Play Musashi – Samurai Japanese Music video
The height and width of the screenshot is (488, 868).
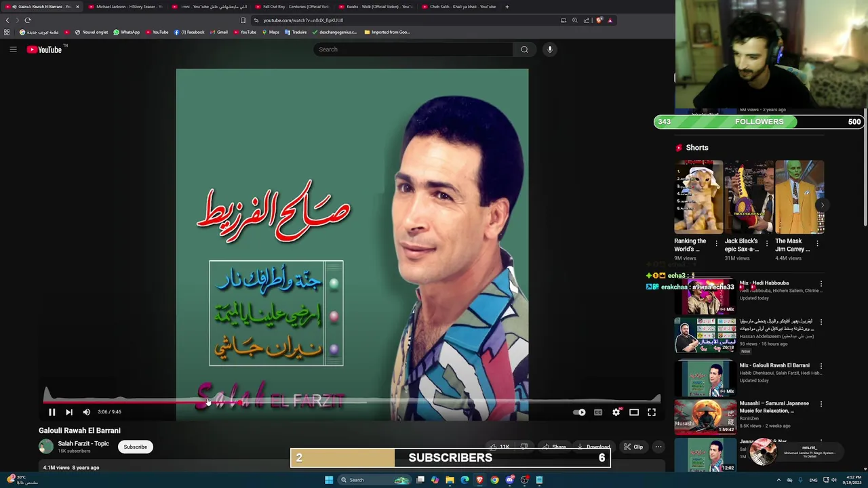pos(705,417)
